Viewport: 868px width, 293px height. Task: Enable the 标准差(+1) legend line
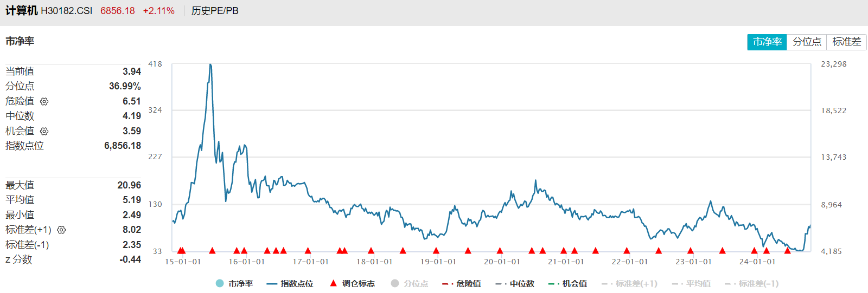[x=630, y=283]
